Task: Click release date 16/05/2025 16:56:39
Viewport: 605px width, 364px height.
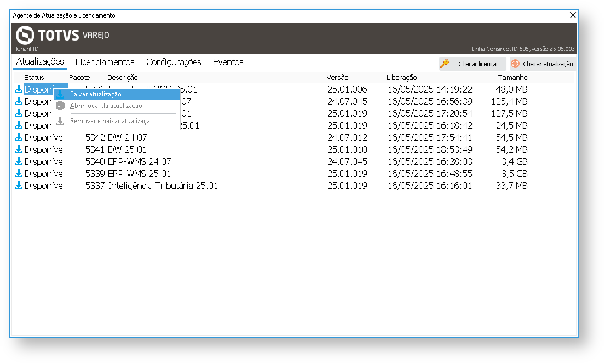Action: [430, 101]
